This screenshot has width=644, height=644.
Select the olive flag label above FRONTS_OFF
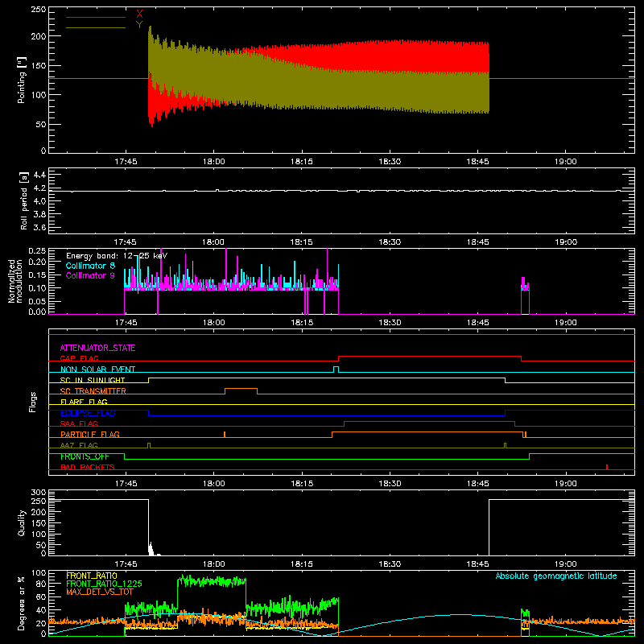click(x=79, y=445)
